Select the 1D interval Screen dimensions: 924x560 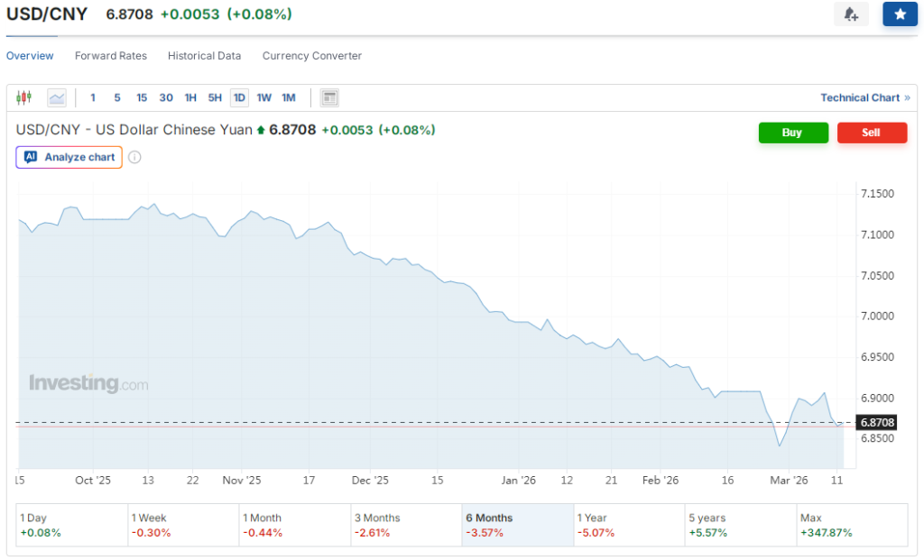pyautogui.click(x=239, y=97)
